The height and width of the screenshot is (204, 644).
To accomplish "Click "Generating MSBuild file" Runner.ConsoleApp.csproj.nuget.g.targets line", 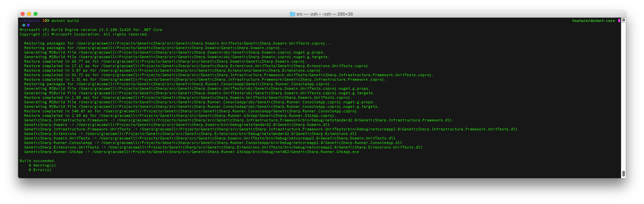I will pyautogui.click(x=202, y=107).
